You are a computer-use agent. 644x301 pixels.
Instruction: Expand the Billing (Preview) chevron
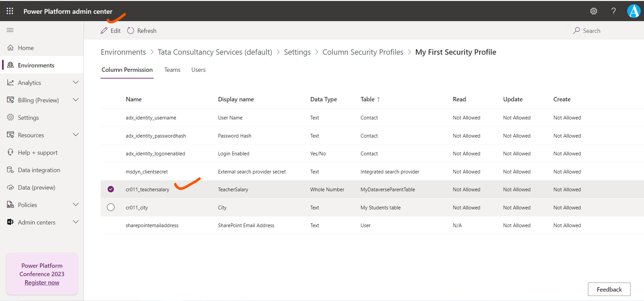[x=76, y=100]
